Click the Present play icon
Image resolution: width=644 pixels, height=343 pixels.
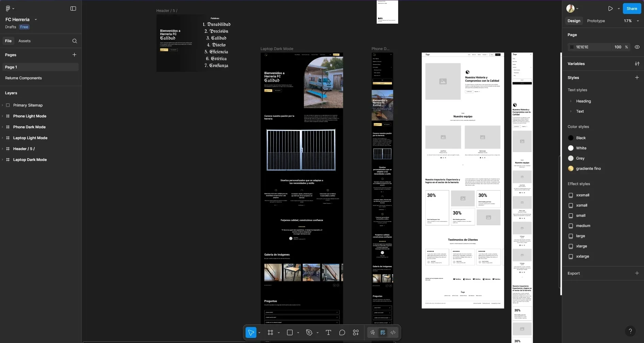[x=610, y=9]
